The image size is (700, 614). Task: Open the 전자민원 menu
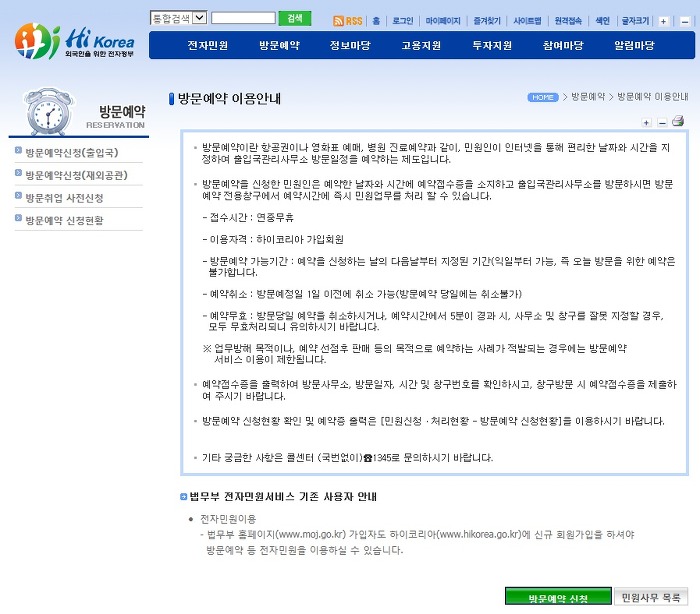pyautogui.click(x=208, y=45)
